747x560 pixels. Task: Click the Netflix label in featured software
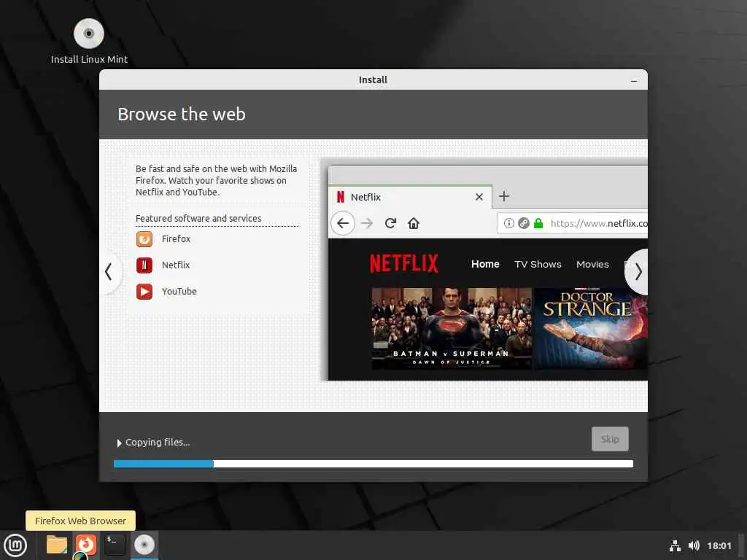176,265
